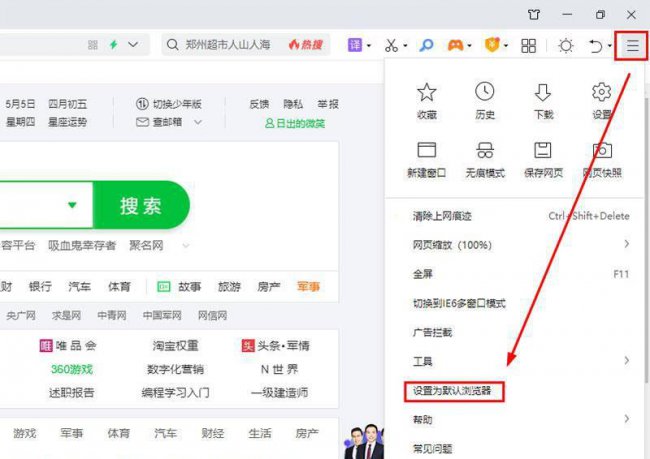
Task: Open 常见问题 menu item
Action: pos(515,448)
